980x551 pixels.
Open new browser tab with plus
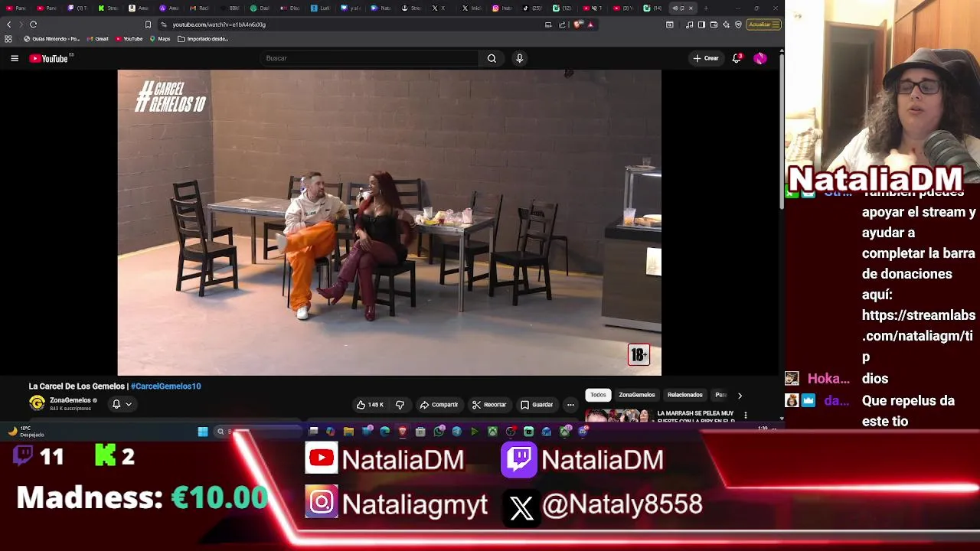pyautogui.click(x=706, y=8)
